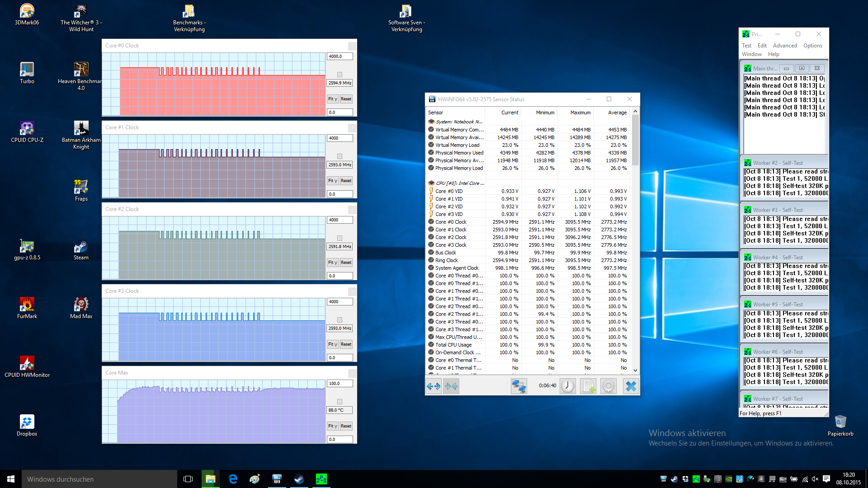Select the Heaven Benchmark 4.0 icon
Image resolution: width=868 pixels, height=488 pixels.
coord(81,76)
